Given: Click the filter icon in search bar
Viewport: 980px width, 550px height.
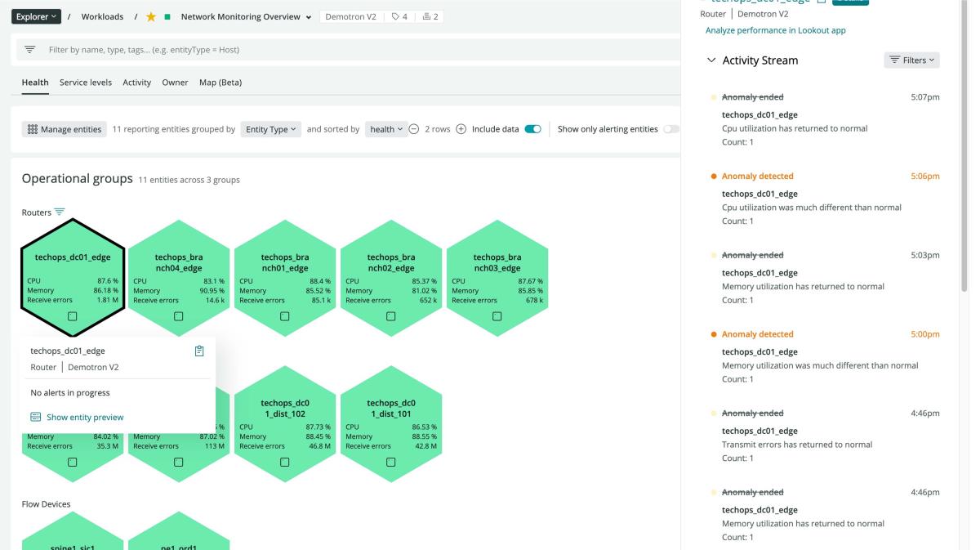Looking at the screenshot, I should [x=30, y=50].
